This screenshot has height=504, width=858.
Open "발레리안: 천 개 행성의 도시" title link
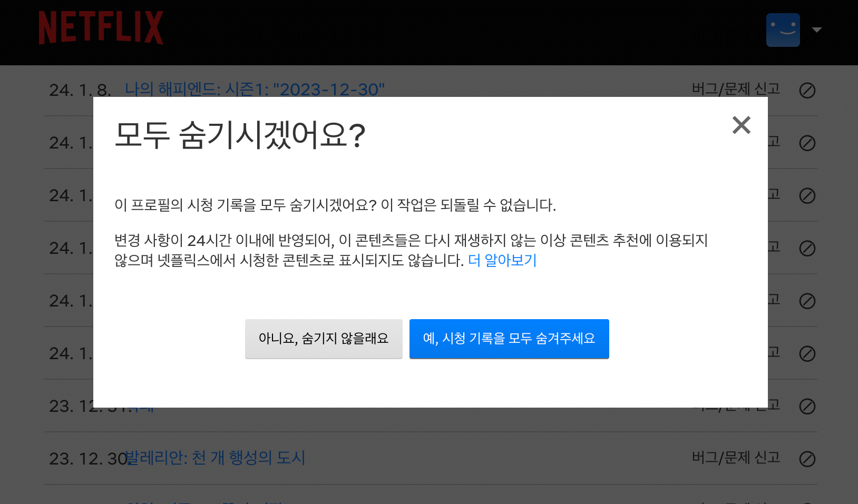216,458
